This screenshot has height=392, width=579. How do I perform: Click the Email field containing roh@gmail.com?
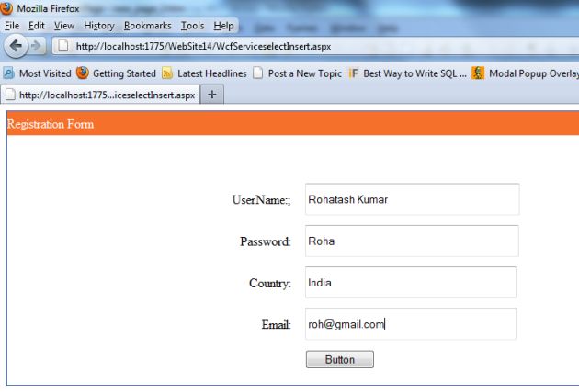pyautogui.click(x=410, y=324)
